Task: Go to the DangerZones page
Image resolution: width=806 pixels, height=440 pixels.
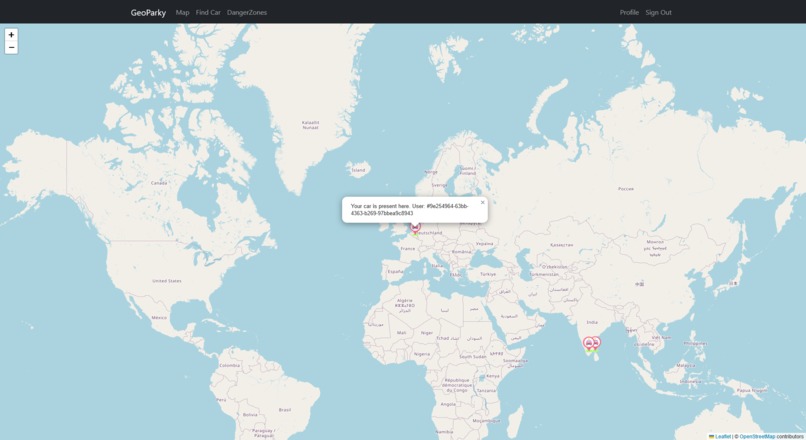Action: point(247,12)
